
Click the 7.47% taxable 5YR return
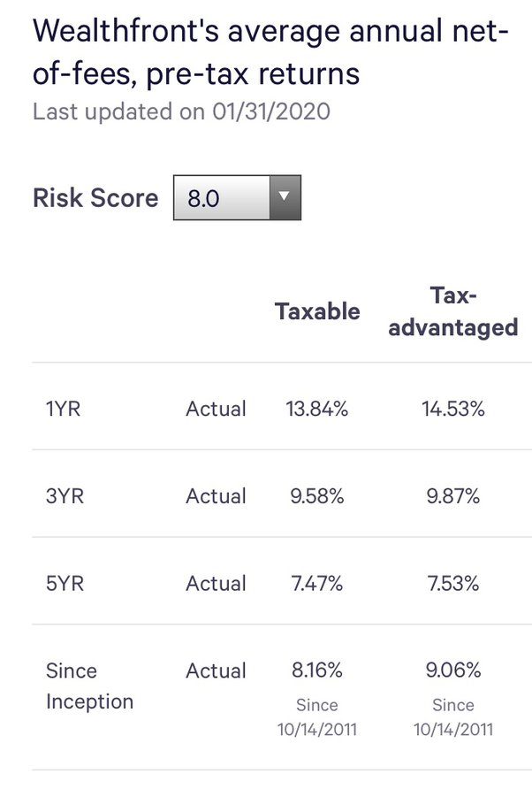(x=316, y=584)
